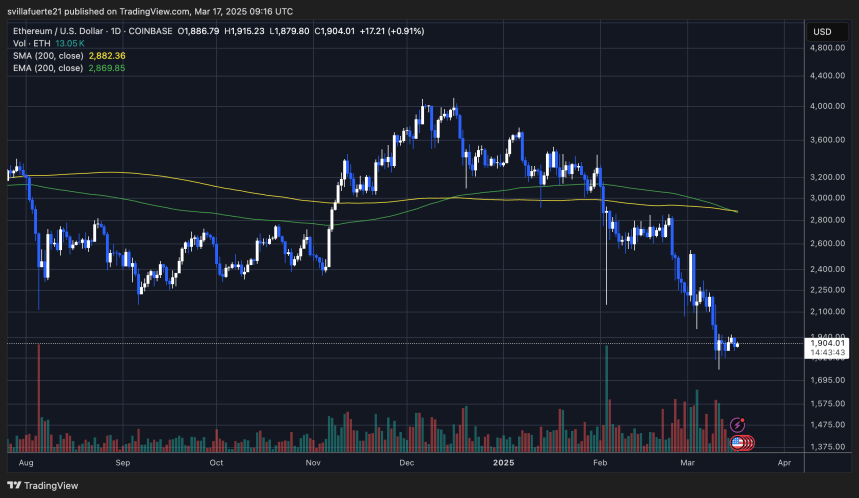The image size is (859, 498).
Task: Click the Dec label on time axis
Action: (406, 462)
